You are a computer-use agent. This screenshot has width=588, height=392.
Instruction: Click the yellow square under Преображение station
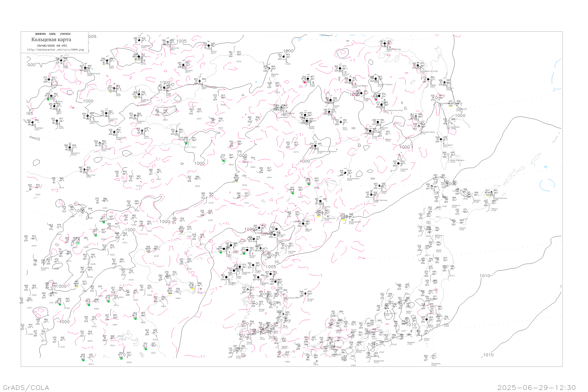[344, 220]
